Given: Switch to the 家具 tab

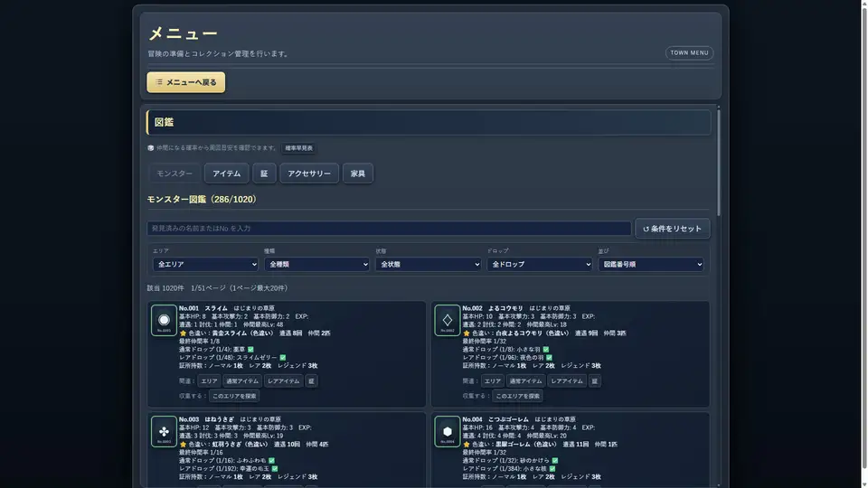Looking at the screenshot, I should point(358,174).
